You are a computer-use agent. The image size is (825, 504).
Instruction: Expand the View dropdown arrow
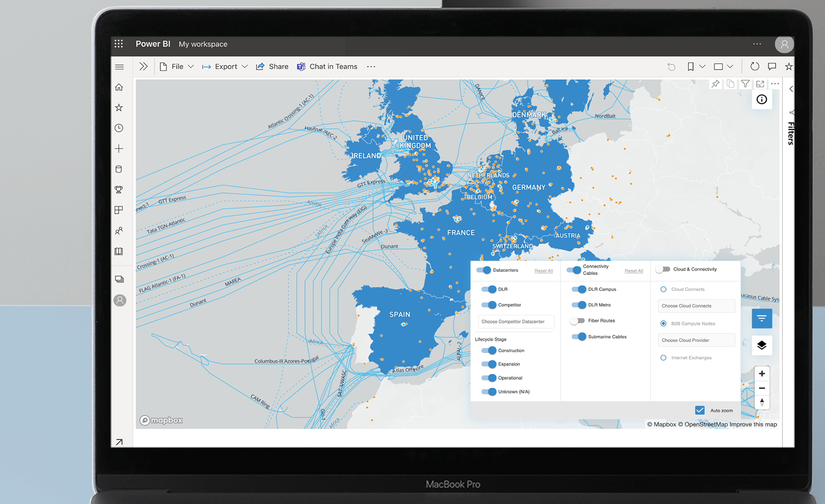[x=730, y=66]
